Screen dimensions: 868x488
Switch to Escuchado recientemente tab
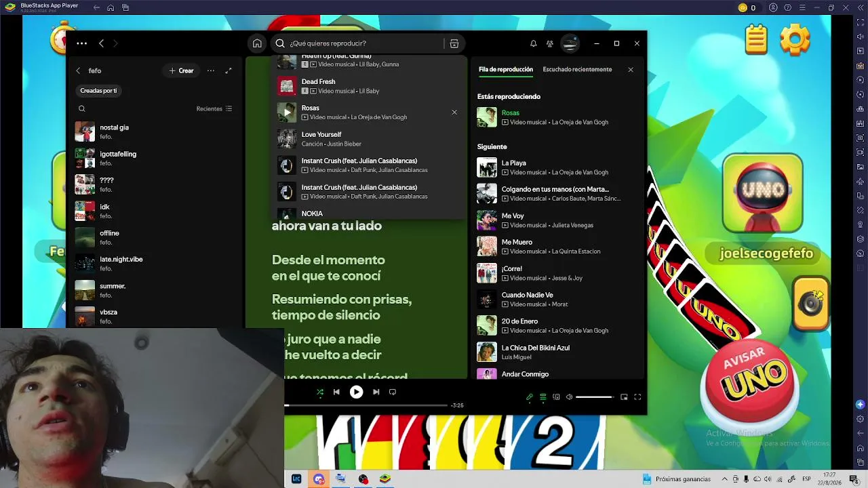click(577, 70)
